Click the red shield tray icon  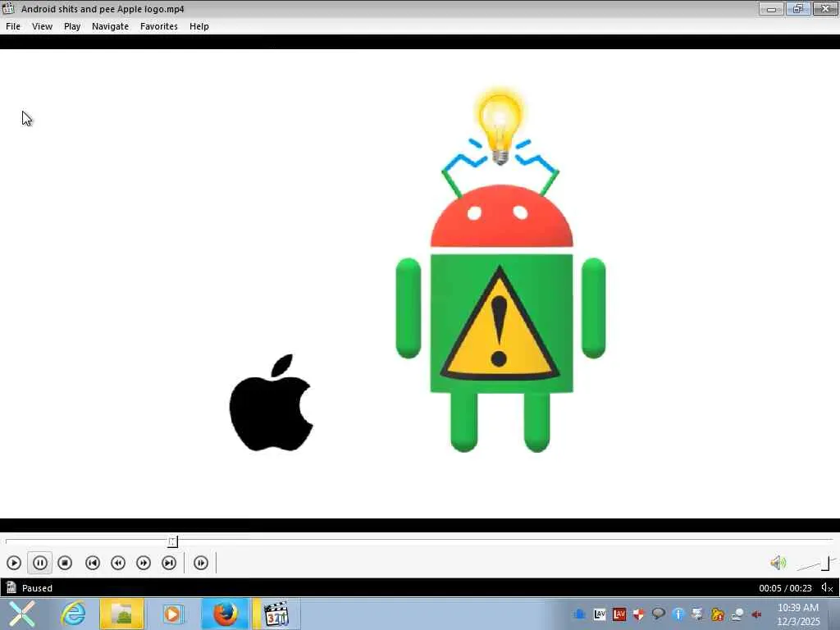638,614
